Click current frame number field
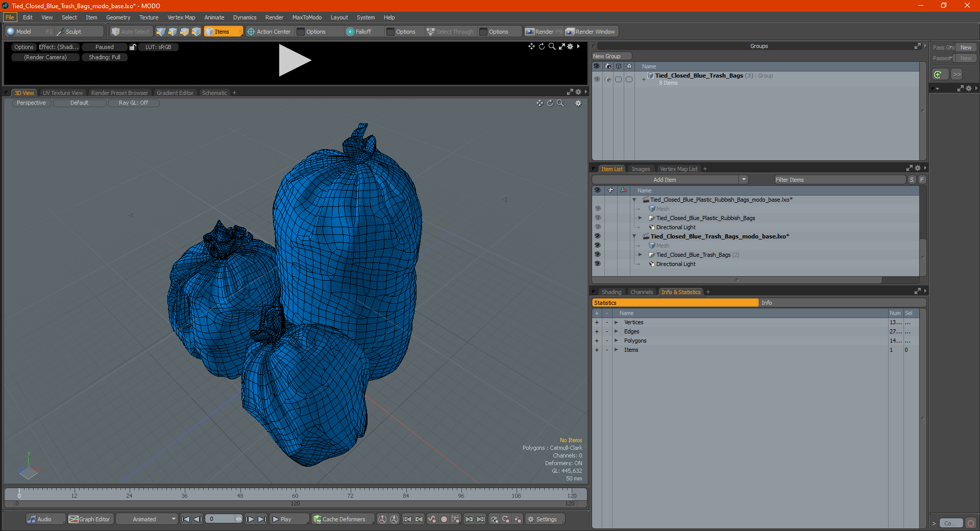The image size is (980, 531). [221, 519]
